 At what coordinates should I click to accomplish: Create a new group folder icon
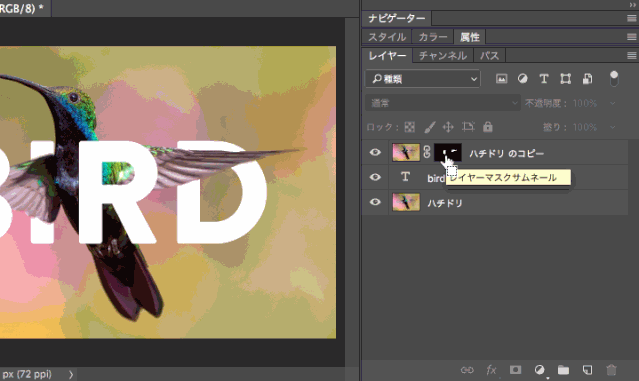click(563, 370)
